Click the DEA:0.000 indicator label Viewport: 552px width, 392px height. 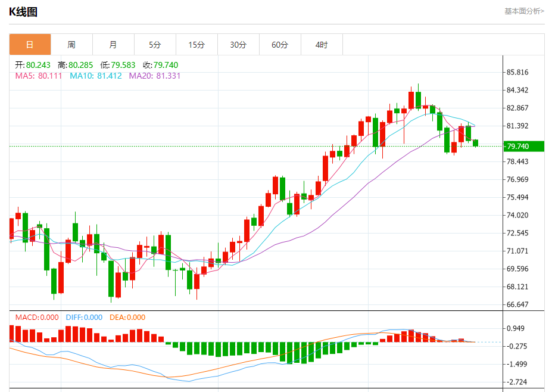(127, 318)
